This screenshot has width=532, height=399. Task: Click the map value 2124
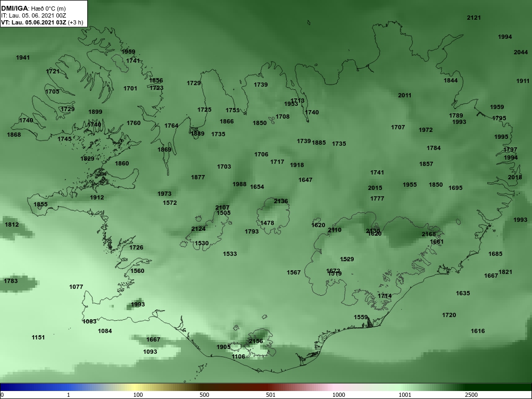pyautogui.click(x=198, y=229)
